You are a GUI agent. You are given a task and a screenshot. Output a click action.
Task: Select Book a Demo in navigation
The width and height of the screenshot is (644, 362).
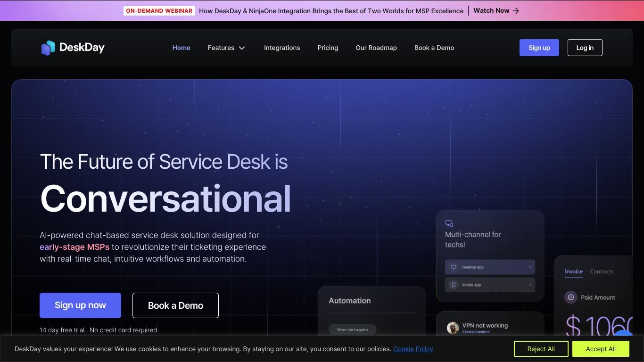click(x=434, y=48)
